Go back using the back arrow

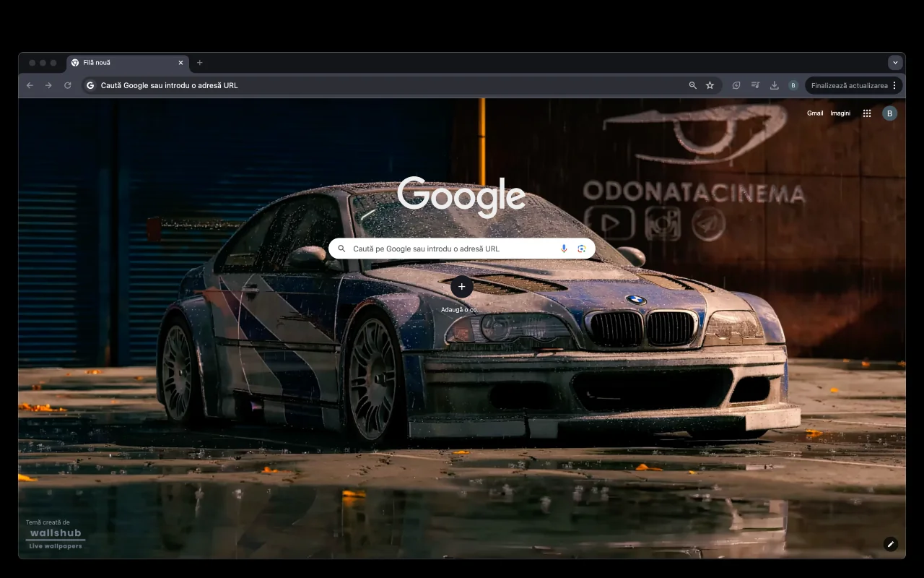pos(30,85)
